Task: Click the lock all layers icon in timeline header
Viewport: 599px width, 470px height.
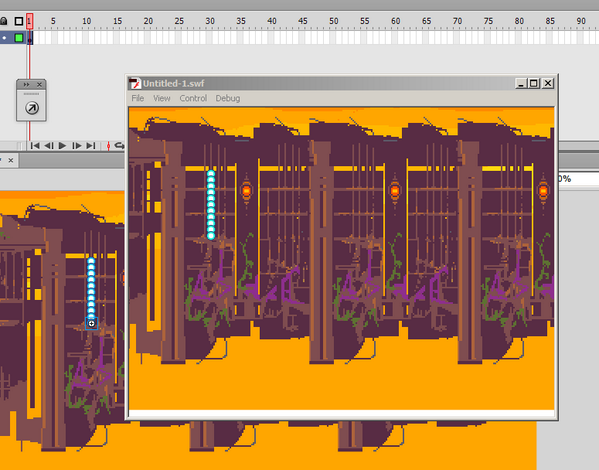Action: coord(3,21)
